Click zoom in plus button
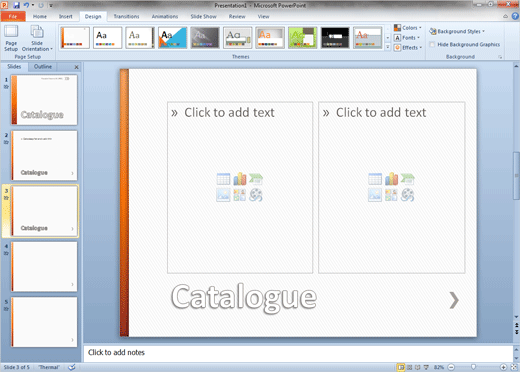The height and width of the screenshot is (372, 520). point(503,367)
